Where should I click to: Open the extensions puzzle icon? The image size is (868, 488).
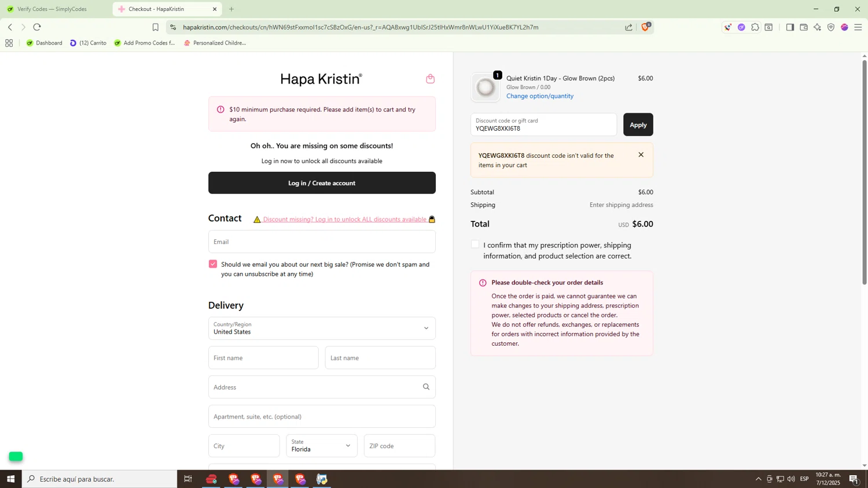point(755,27)
